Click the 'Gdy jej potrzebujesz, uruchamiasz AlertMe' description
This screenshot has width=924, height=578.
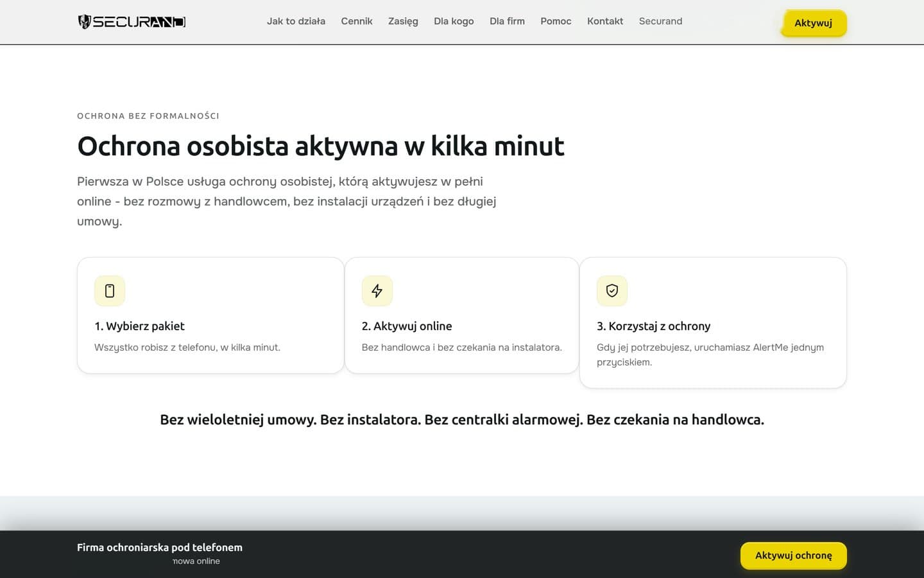pyautogui.click(x=710, y=355)
